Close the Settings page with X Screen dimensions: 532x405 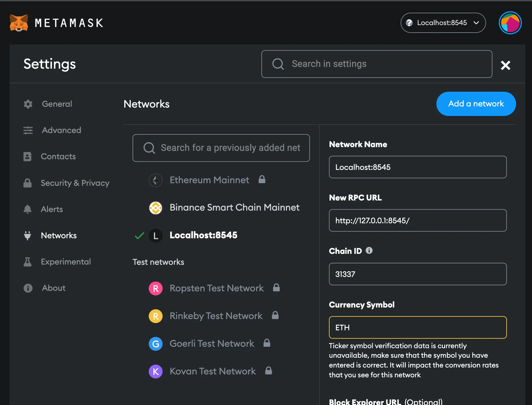(x=505, y=65)
